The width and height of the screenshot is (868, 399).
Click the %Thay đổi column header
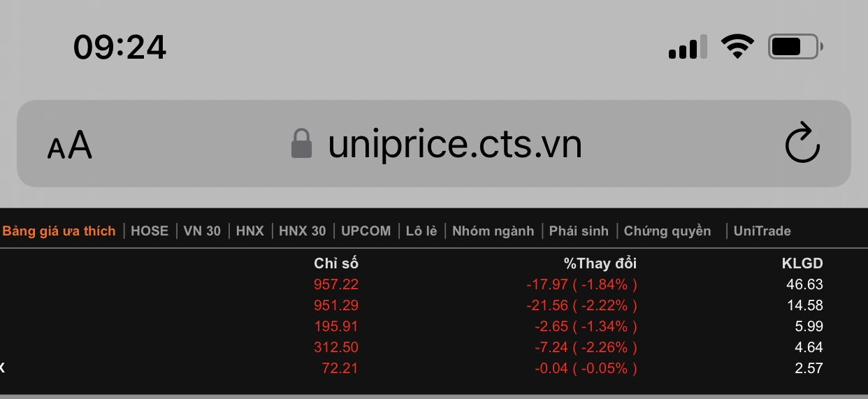[600, 263]
